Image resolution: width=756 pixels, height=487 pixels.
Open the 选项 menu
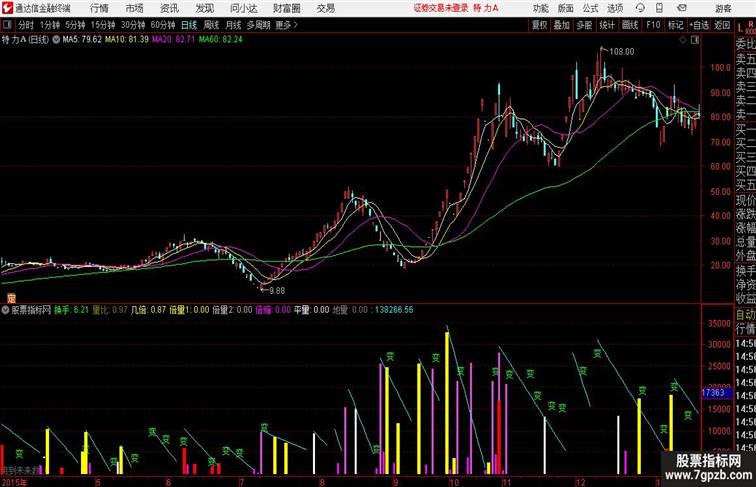point(615,8)
